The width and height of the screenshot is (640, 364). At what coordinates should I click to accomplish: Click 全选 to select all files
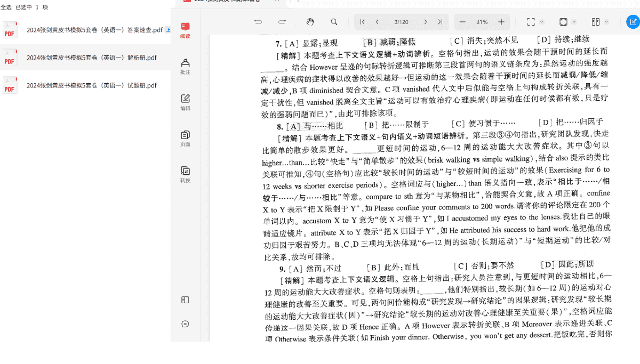point(6,7)
